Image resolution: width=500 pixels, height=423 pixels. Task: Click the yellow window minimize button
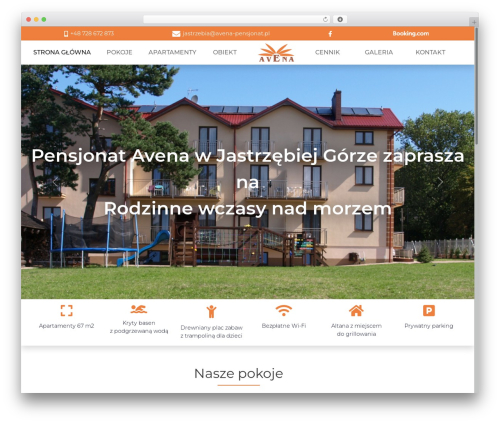tap(36, 20)
